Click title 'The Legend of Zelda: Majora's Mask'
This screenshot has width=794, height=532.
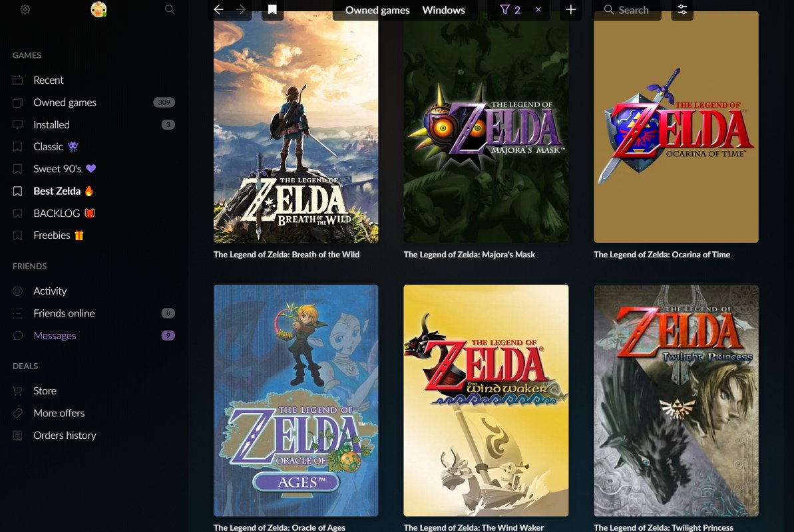click(x=469, y=255)
